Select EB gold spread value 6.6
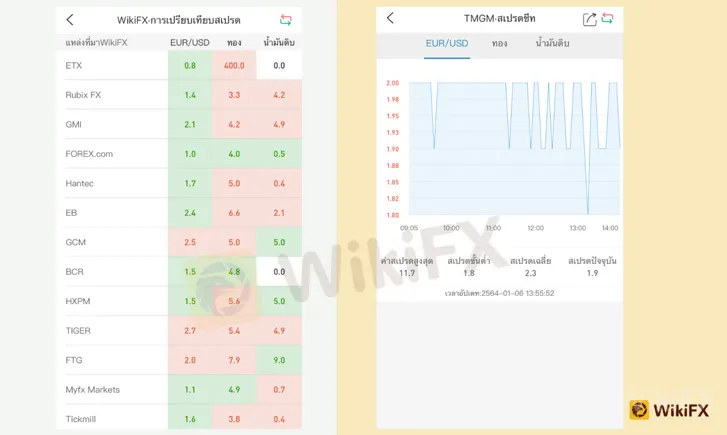The height and width of the screenshot is (435, 727). 234,212
